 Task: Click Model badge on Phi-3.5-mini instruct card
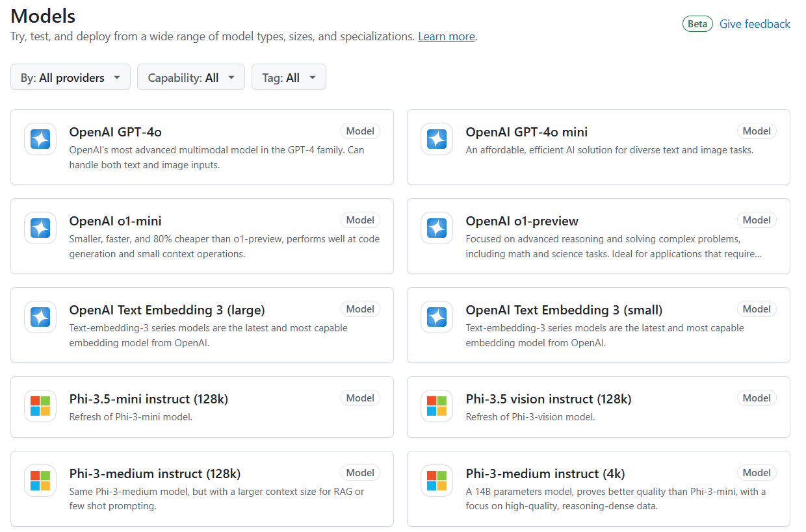tap(360, 398)
